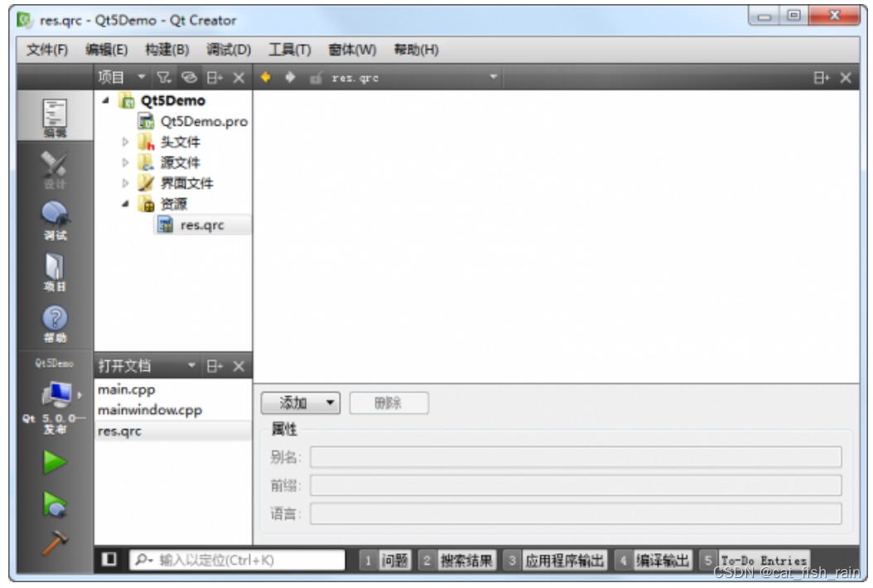Image resolution: width=873 pixels, height=588 pixels.
Task: Go forward with right arrow
Action: [x=290, y=77]
